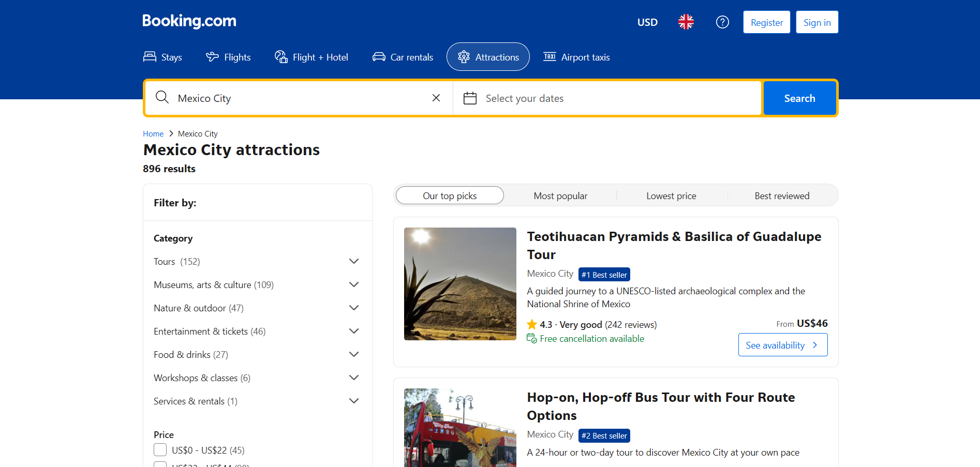The height and width of the screenshot is (467, 980).
Task: Open the Stays section
Action: point(162,57)
